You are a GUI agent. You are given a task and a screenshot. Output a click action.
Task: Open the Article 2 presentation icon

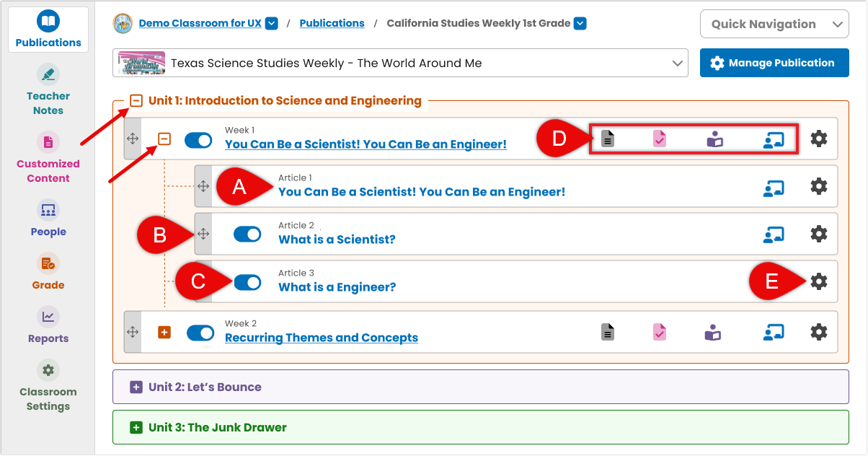pos(774,234)
